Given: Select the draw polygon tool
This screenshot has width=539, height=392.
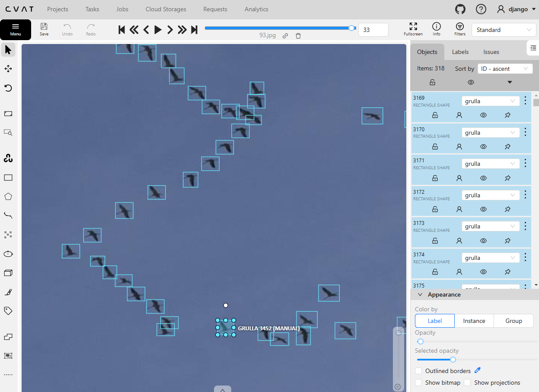Looking at the screenshot, I should click(8, 196).
